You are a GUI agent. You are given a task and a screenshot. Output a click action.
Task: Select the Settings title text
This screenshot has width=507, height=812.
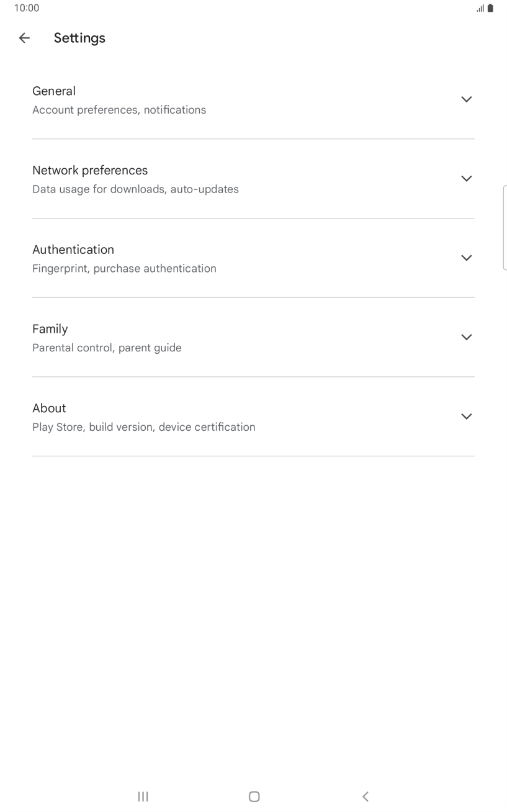pyautogui.click(x=79, y=38)
